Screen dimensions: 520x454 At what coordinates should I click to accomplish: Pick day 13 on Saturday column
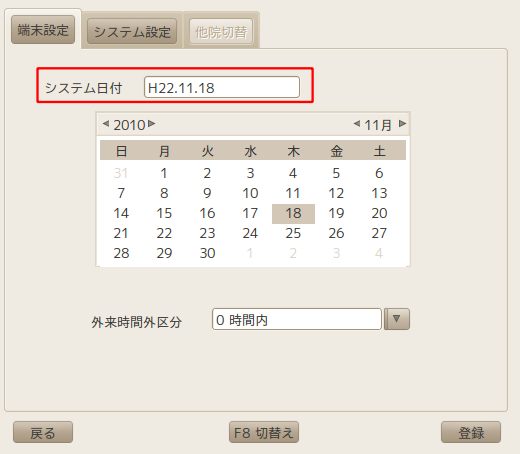point(379,193)
